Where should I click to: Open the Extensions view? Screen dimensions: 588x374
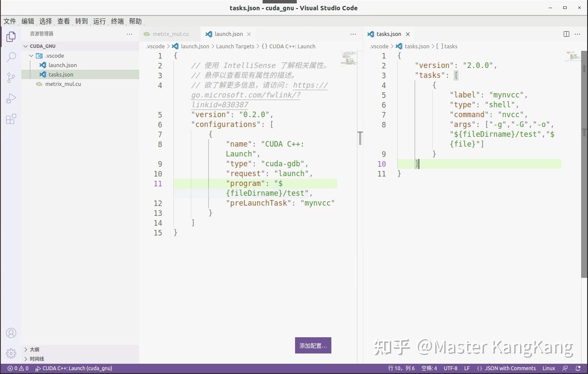point(11,119)
